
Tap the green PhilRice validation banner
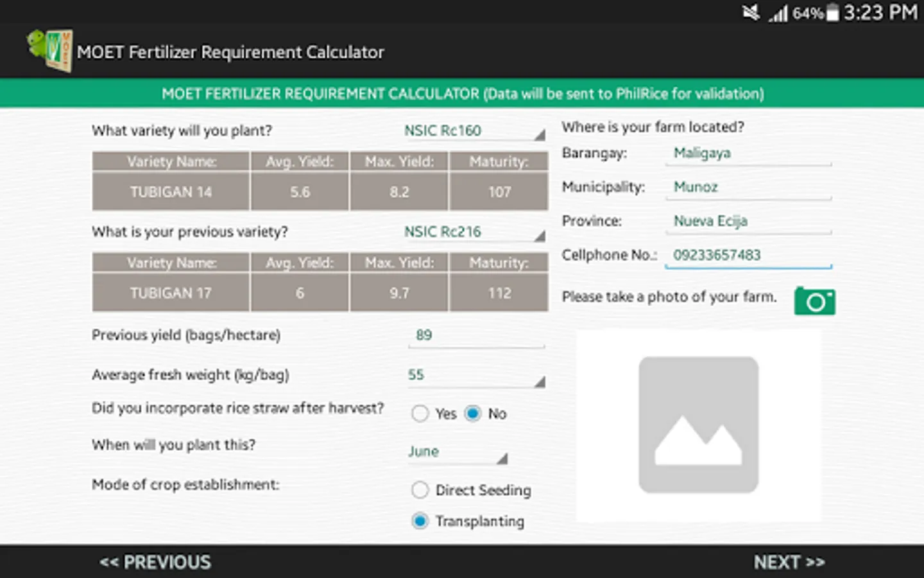(x=462, y=94)
